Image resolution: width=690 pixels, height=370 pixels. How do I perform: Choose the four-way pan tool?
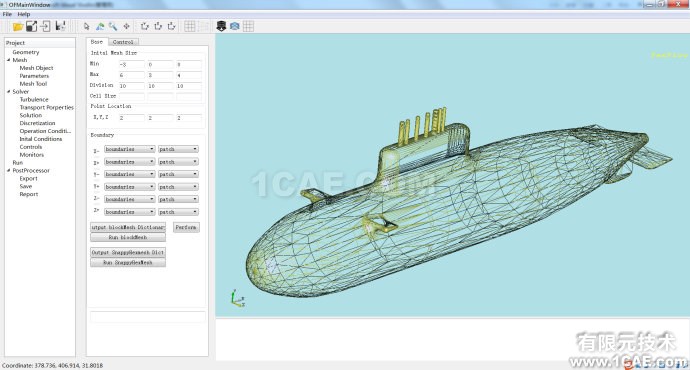(x=126, y=26)
